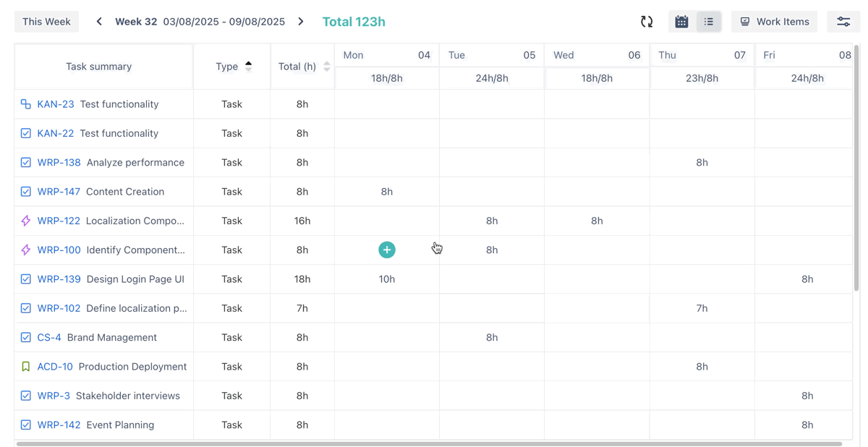
Task: Click ACD-10 story bookmark icon
Action: 26,367
